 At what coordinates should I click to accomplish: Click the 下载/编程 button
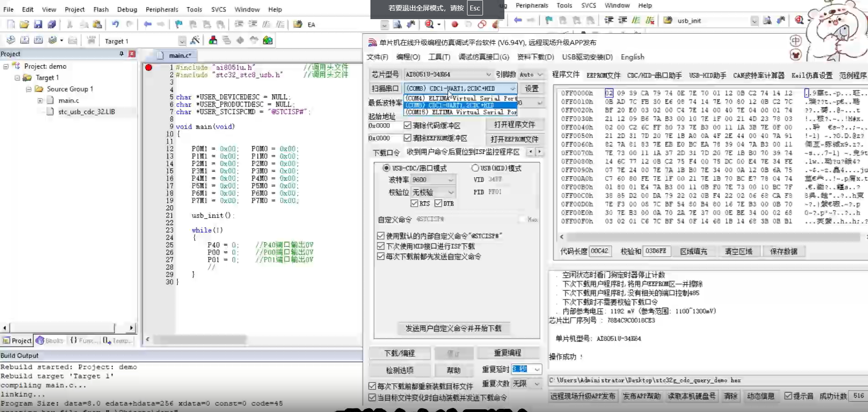tap(399, 353)
